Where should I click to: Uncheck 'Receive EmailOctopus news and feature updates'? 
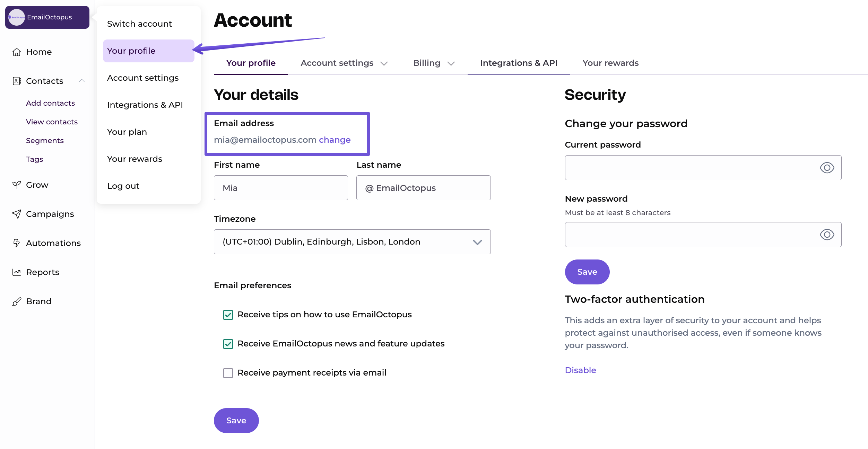[228, 344]
